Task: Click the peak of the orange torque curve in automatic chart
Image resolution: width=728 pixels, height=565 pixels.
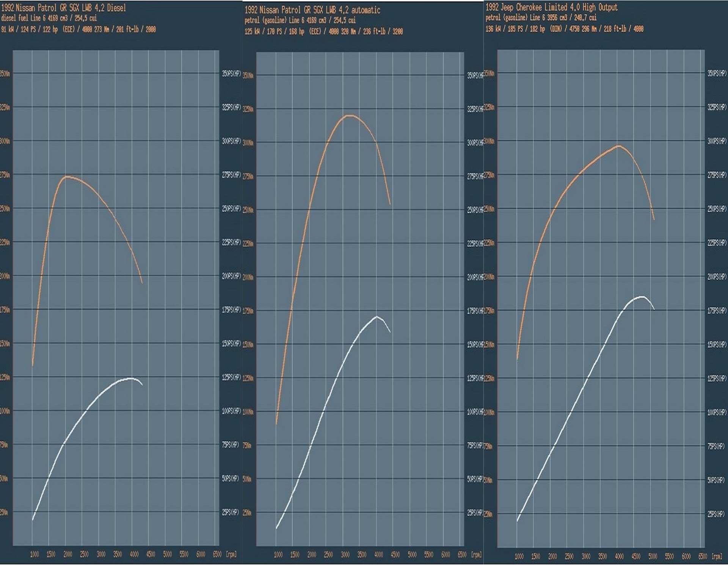Action: click(x=350, y=115)
